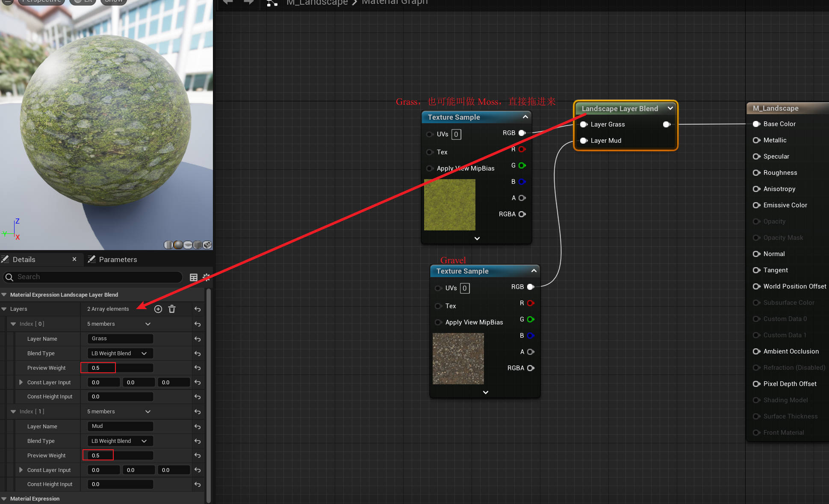Edit Layer Name field containing Grass

coord(120,339)
